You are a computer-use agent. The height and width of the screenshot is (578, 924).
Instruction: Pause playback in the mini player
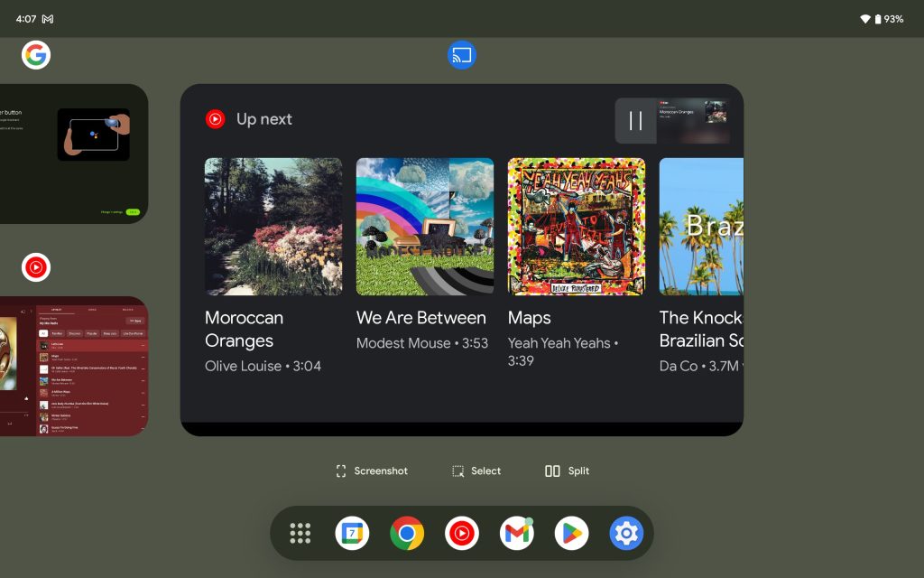[x=635, y=121]
